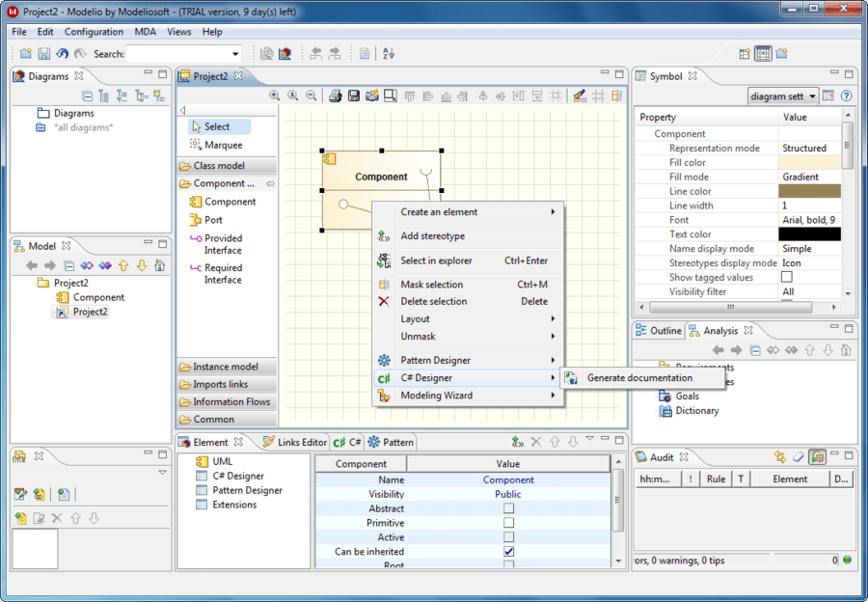
Task: Click the yellow up arrow in Model panel
Action: point(123,266)
